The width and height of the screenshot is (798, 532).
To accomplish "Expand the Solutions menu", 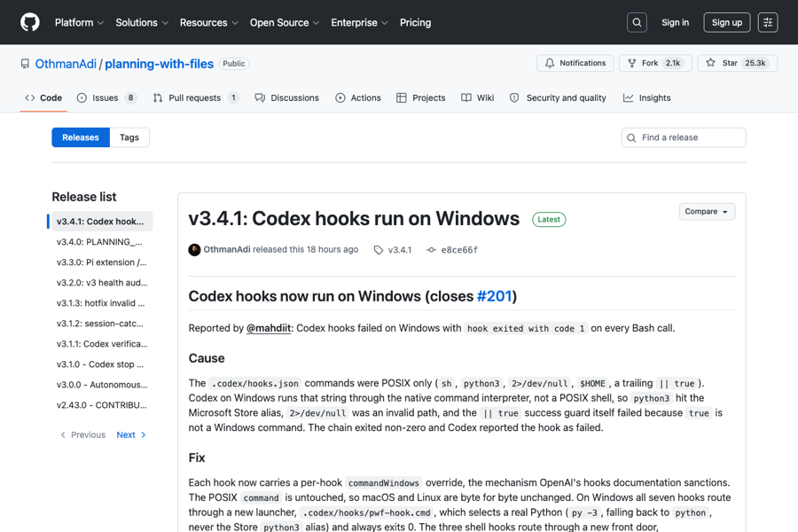I will [x=142, y=22].
